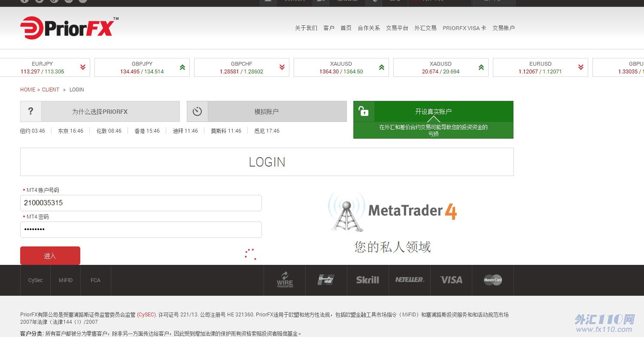Click the MetaTrader 4 logo
Viewport: 644px width, 337px height.
pos(392,211)
